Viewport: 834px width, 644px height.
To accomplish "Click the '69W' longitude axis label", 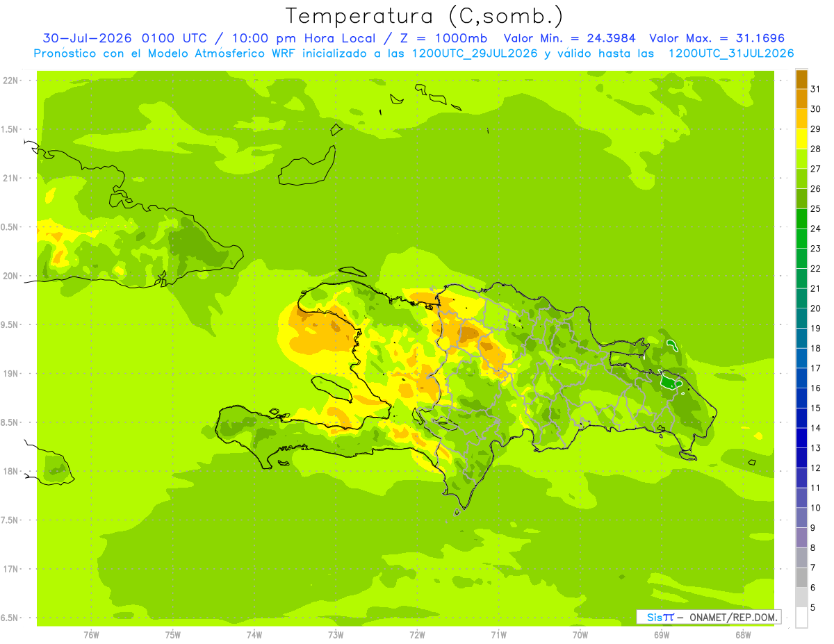I will coord(662,635).
